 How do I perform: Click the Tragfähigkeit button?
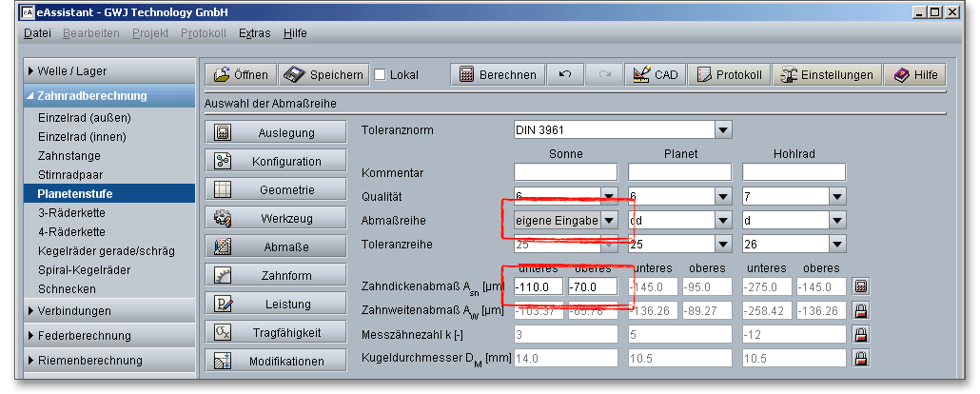pyautogui.click(x=274, y=332)
